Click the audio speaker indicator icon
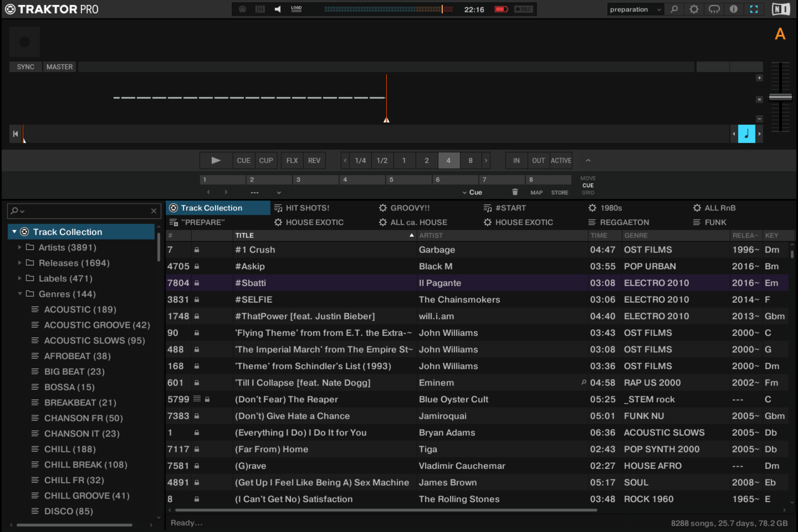The image size is (798, 532). [277, 9]
